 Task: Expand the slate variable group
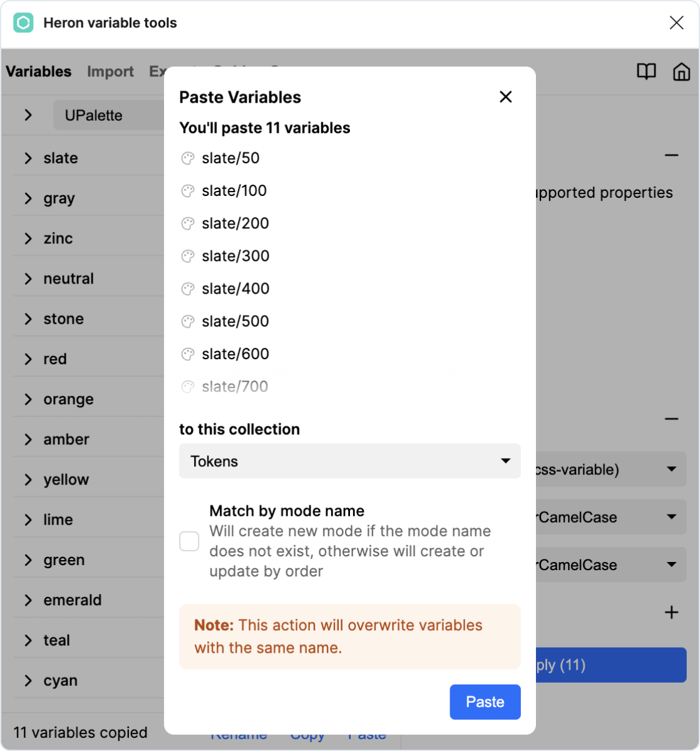(28, 158)
